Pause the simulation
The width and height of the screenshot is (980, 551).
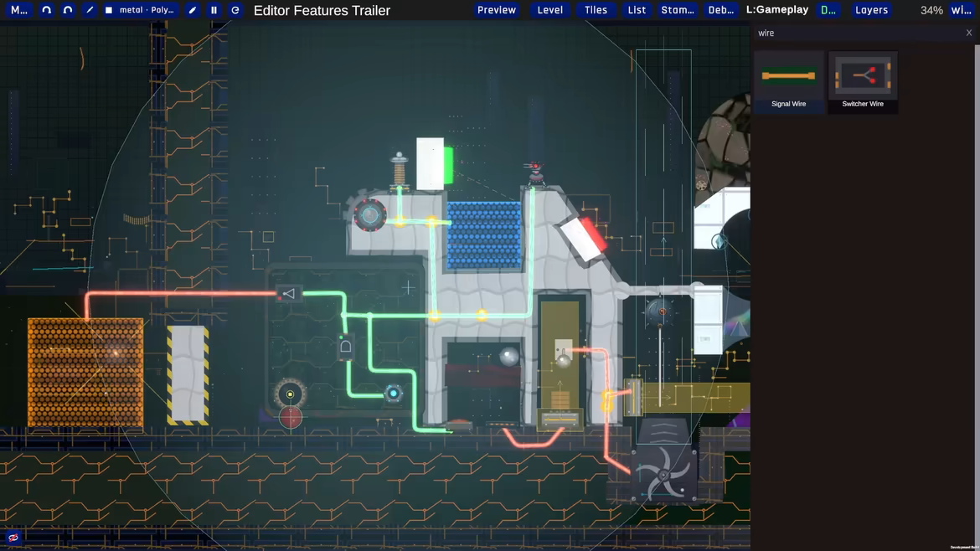214,10
